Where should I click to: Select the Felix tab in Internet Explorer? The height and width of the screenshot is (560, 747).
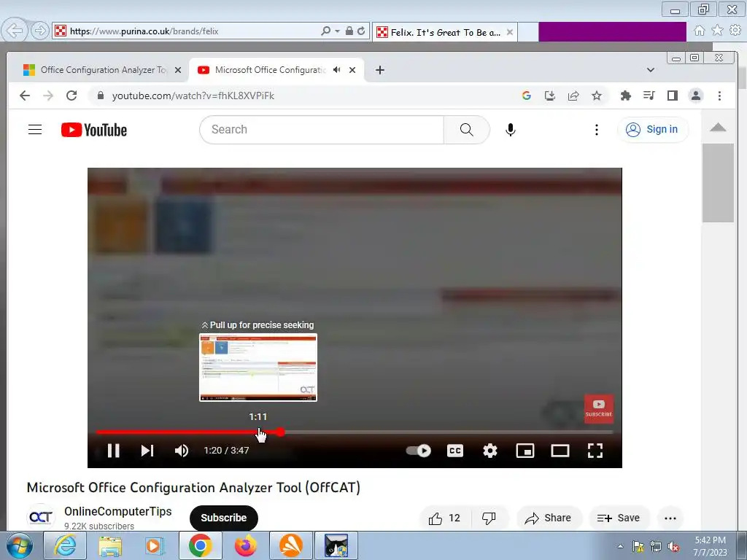click(445, 32)
